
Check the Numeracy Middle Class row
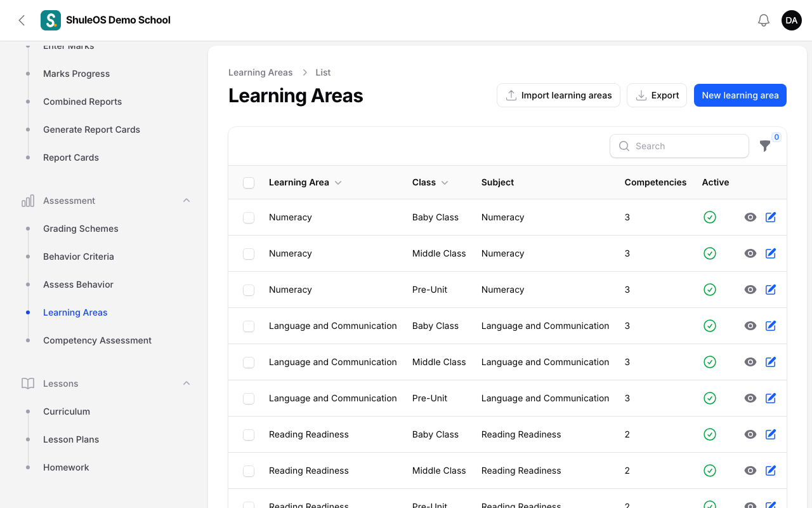[249, 254]
